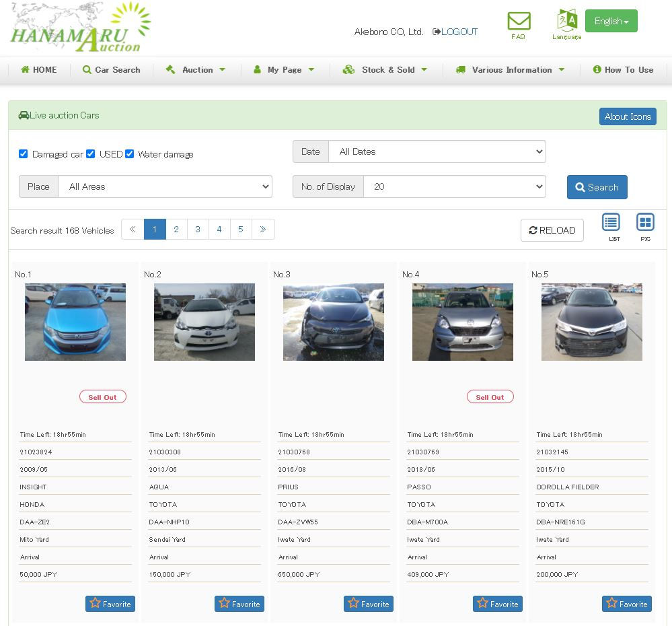Open the Date All Dates dropdown
The width and height of the screenshot is (672, 626).
(437, 151)
